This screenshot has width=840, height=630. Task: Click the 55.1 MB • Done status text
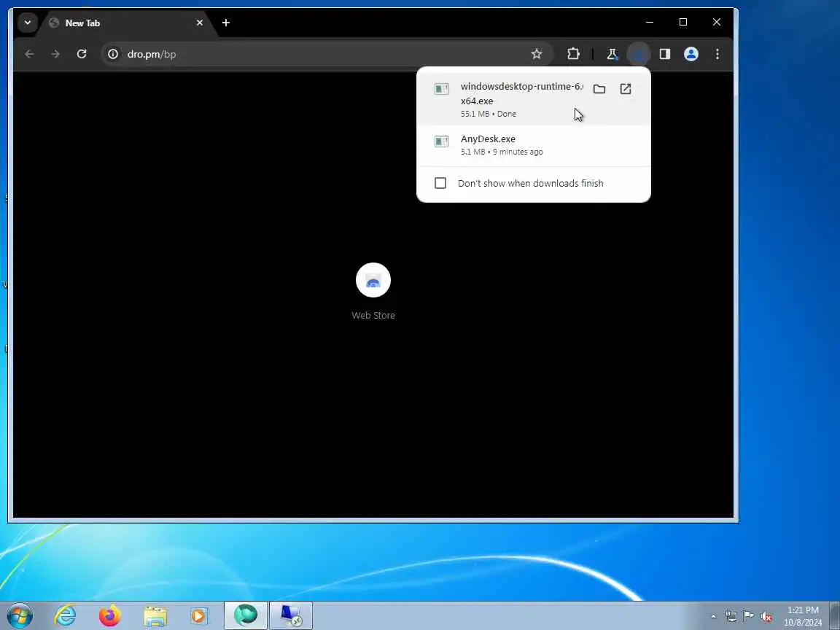pos(489,114)
